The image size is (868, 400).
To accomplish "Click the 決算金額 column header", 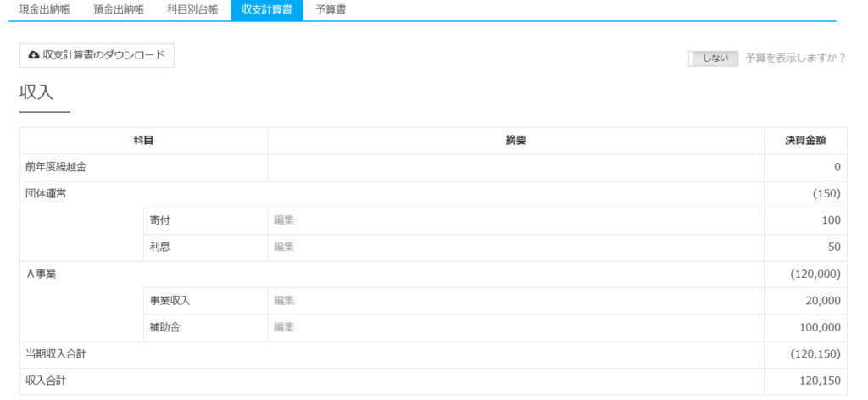I will [805, 141].
